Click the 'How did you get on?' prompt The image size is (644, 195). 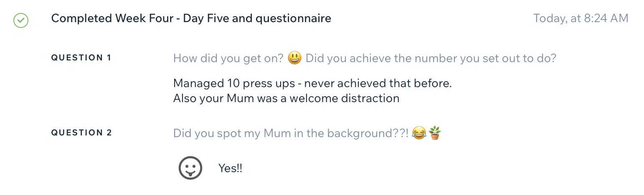coord(228,58)
